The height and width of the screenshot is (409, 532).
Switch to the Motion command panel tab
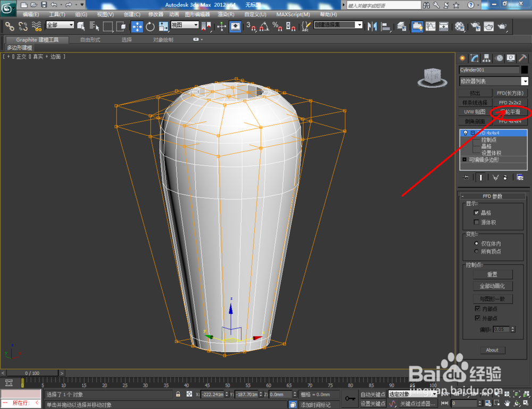click(x=499, y=59)
